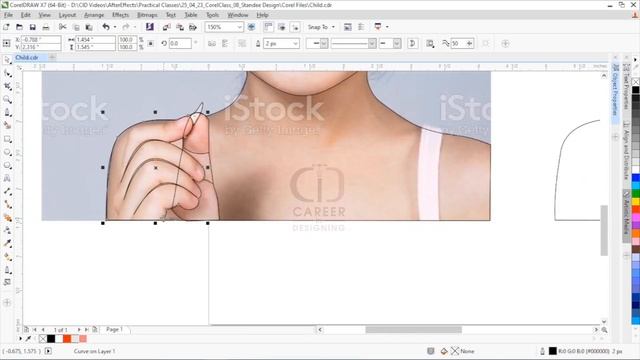
Task: Toggle show guidelines button
Action: tap(295, 27)
